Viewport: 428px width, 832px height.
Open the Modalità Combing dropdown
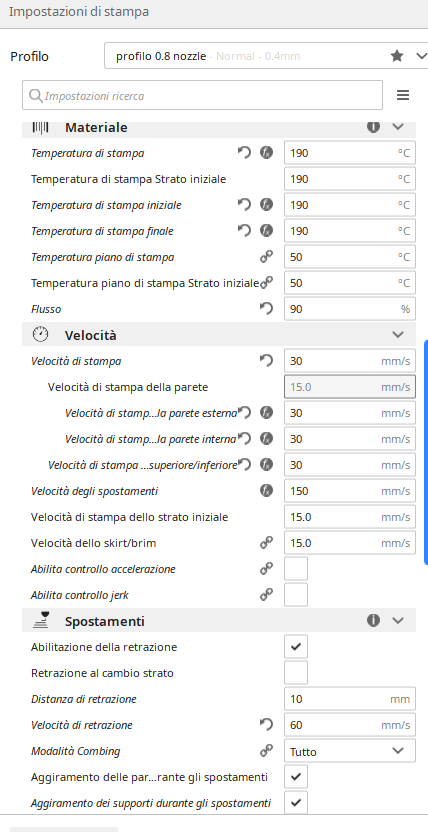click(350, 751)
